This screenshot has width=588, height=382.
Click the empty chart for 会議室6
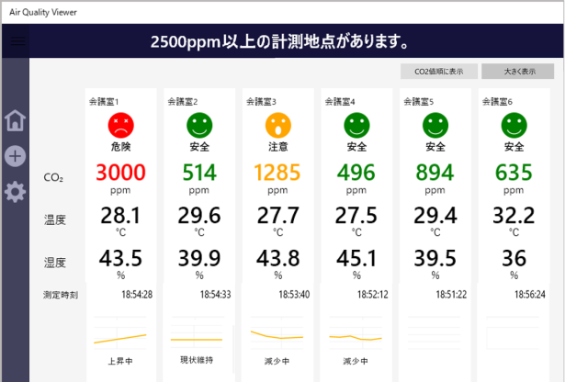tap(513, 333)
